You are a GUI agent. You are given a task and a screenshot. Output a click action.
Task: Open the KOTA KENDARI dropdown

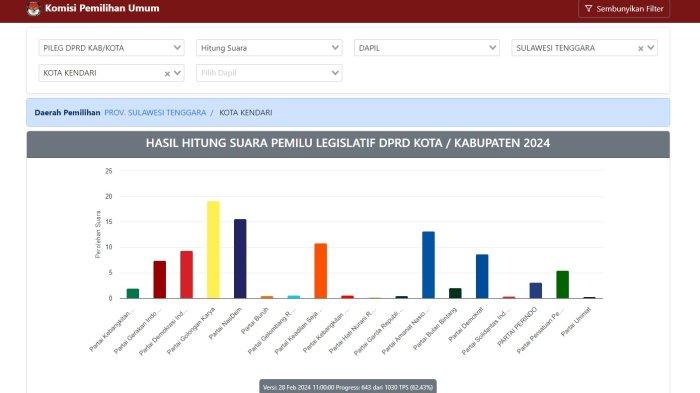(x=177, y=73)
